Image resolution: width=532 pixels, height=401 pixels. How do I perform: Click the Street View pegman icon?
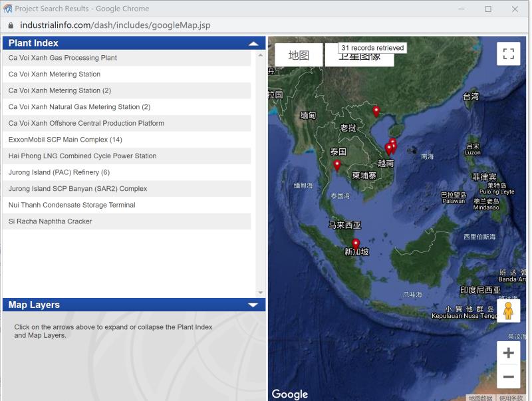[x=508, y=311]
